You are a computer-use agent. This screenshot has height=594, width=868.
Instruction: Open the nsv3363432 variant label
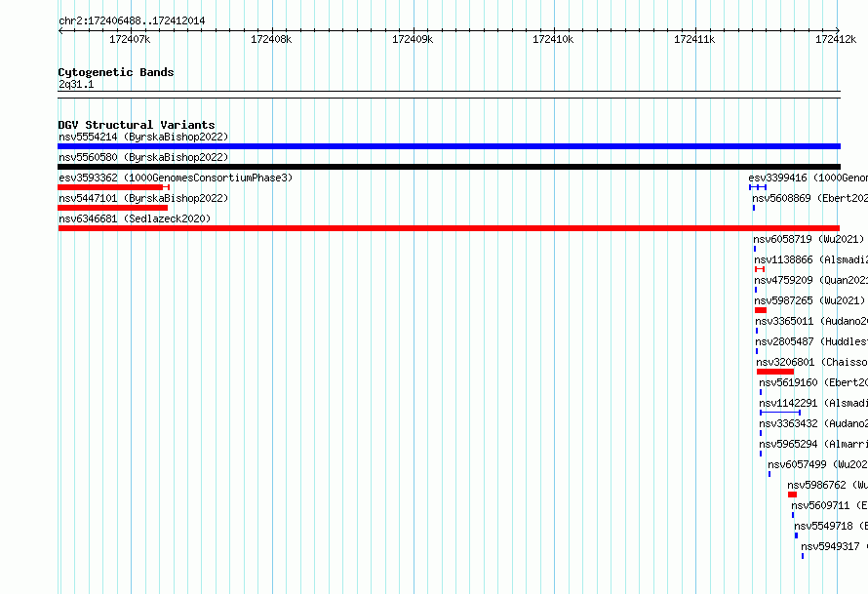tap(813, 423)
